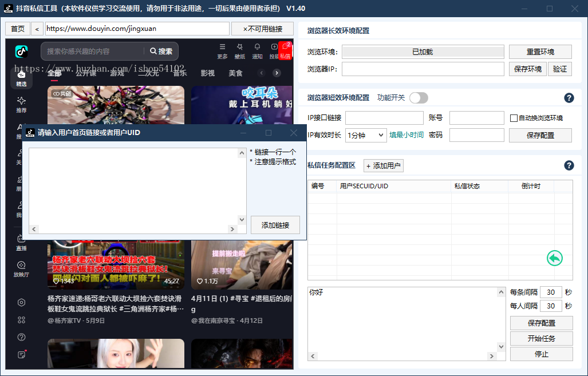Open 放映厅 in the Douyin sidebar

coord(21,269)
